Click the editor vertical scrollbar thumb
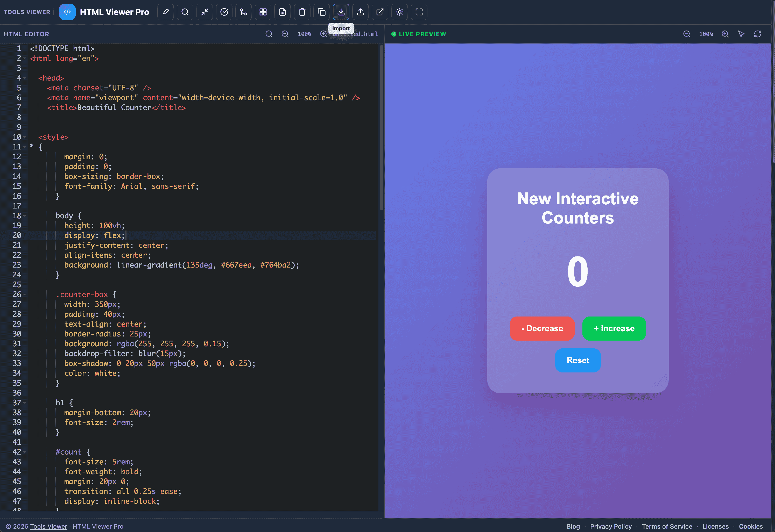This screenshot has width=775, height=532. click(x=381, y=127)
